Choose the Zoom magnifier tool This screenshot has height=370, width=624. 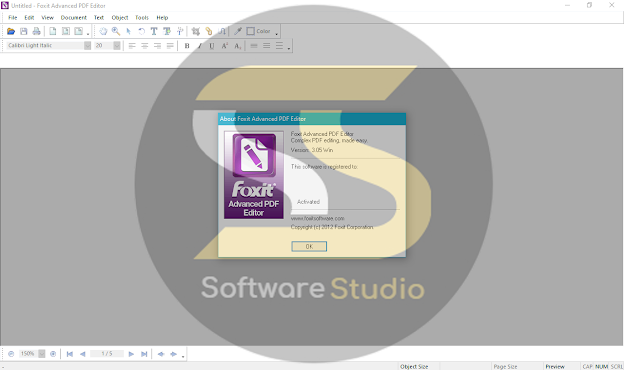click(x=116, y=31)
